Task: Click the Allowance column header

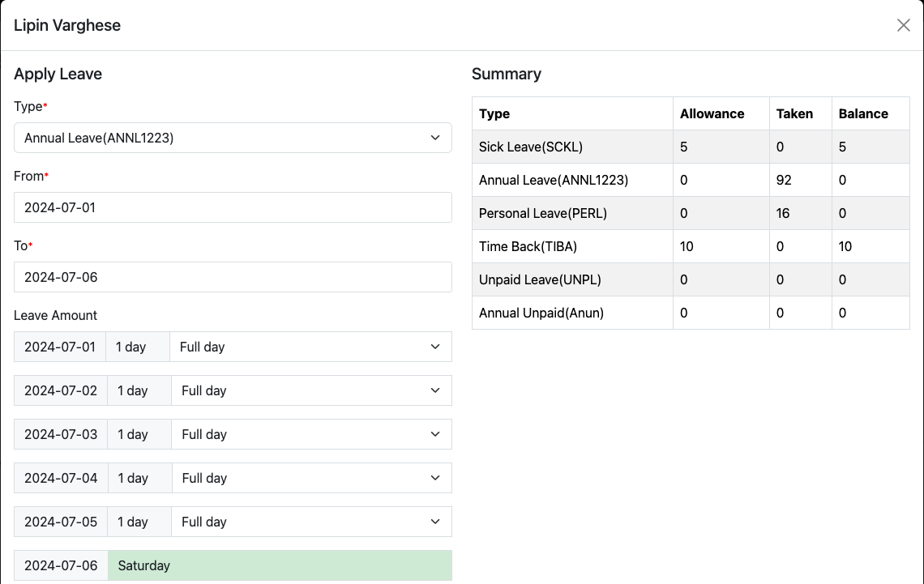Action: tap(712, 113)
